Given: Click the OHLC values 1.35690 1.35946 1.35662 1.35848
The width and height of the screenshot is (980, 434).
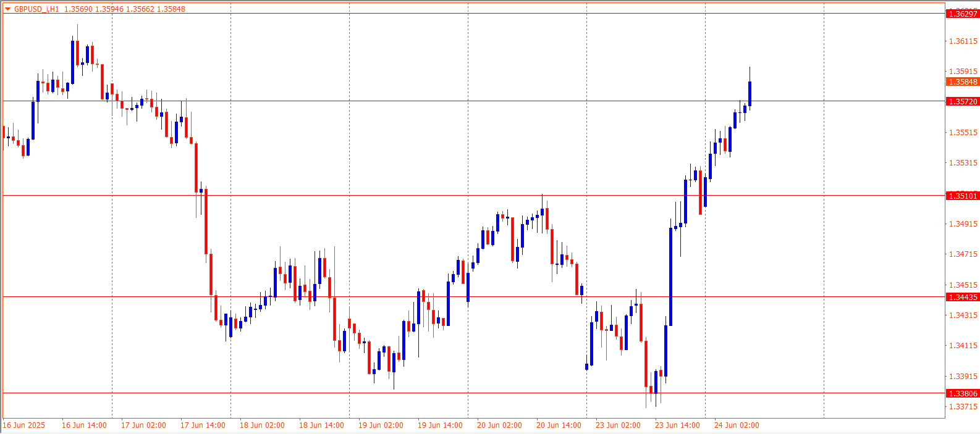Looking at the screenshot, I should pyautogui.click(x=124, y=9).
